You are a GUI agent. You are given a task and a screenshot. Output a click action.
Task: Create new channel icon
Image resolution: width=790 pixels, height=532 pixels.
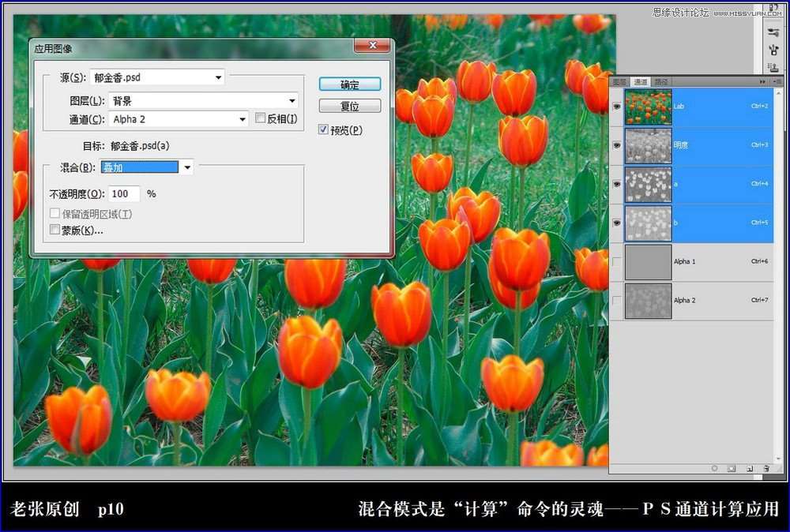749,469
